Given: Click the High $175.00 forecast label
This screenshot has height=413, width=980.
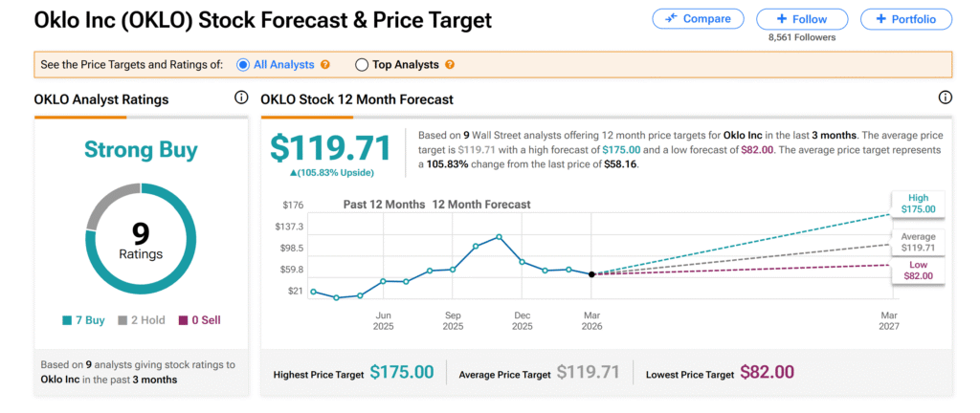Looking at the screenshot, I should pyautogui.click(x=917, y=203).
